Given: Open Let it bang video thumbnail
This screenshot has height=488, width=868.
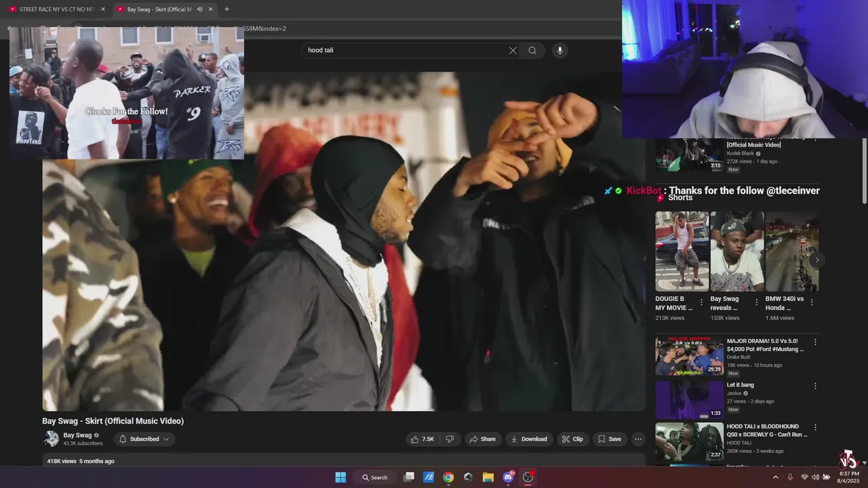Looking at the screenshot, I should [689, 399].
